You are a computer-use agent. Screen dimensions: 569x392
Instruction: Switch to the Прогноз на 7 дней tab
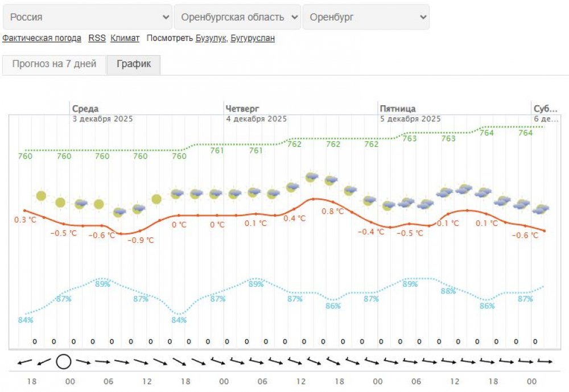click(54, 64)
